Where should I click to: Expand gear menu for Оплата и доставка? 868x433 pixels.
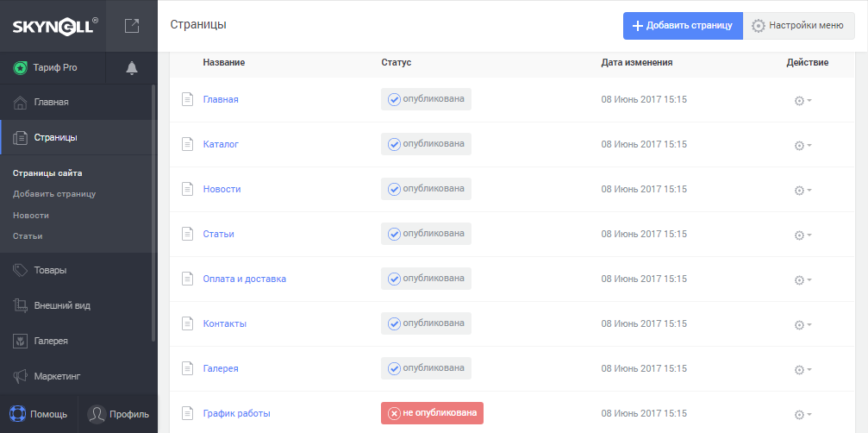[802, 279]
